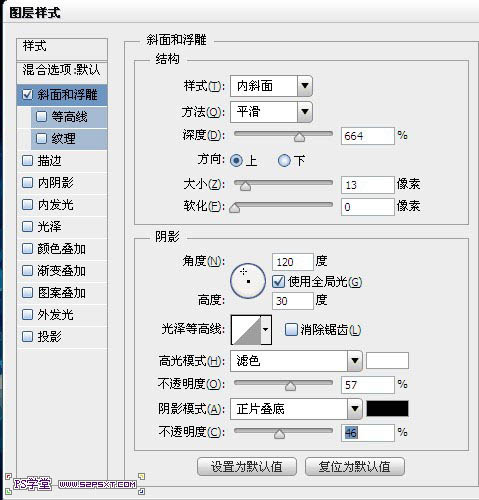Select the 下 direction radio button
Screen dimensions: 479x500
(x=284, y=161)
